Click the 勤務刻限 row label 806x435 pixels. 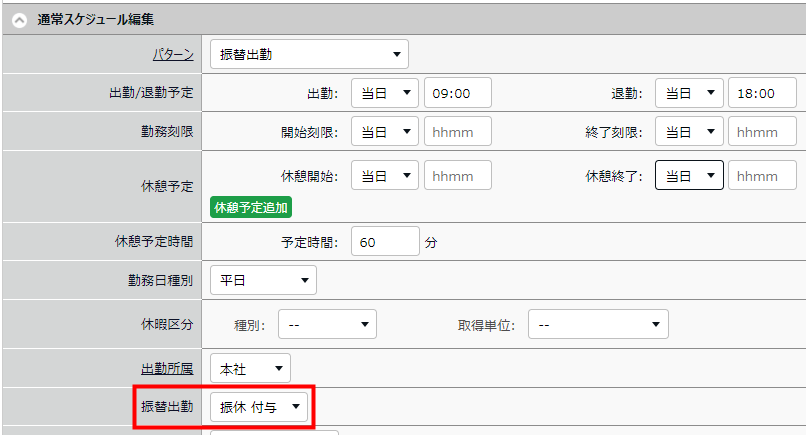[x=167, y=132]
